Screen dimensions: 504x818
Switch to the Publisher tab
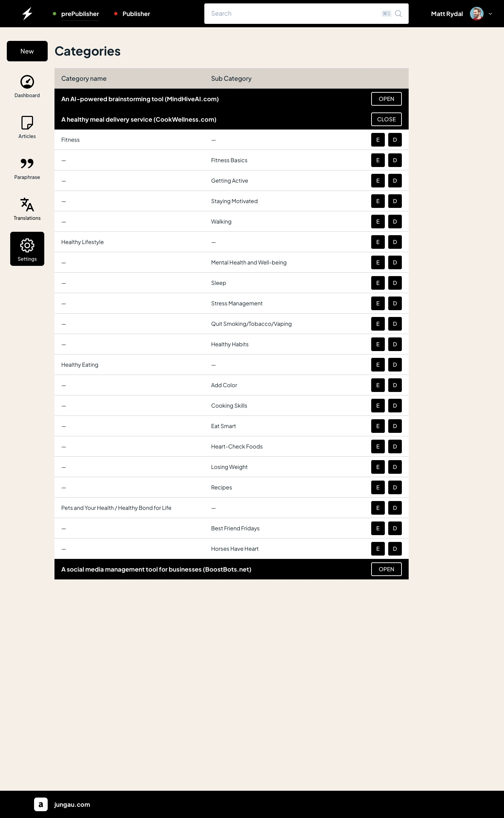(136, 14)
